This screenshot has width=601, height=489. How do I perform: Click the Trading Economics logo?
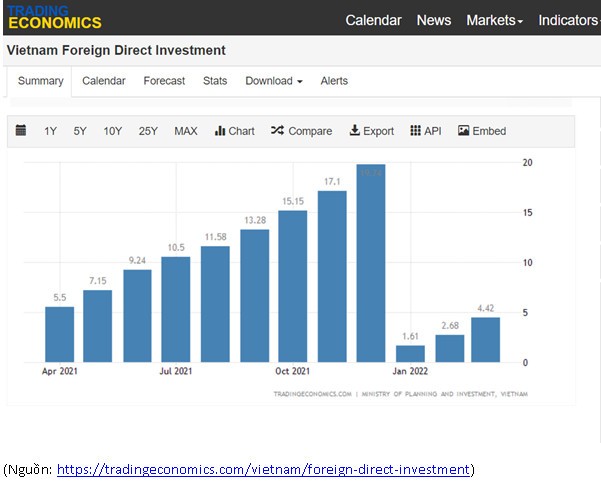tap(54, 17)
